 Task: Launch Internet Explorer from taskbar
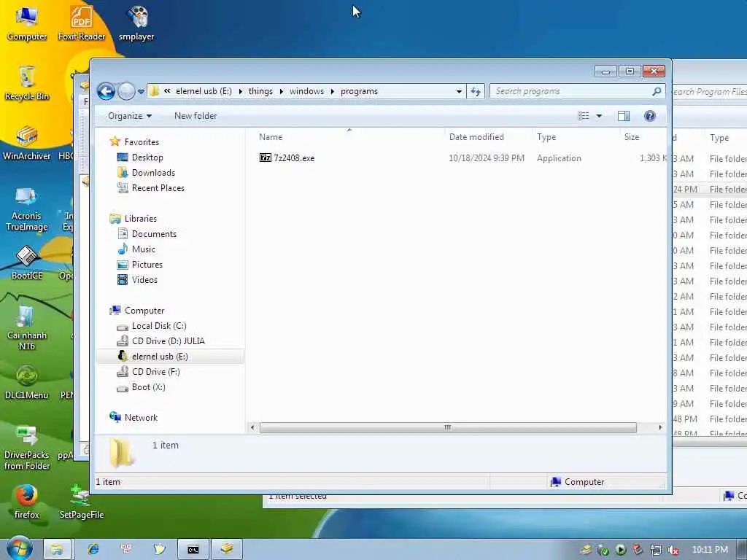pyautogui.click(x=93, y=550)
